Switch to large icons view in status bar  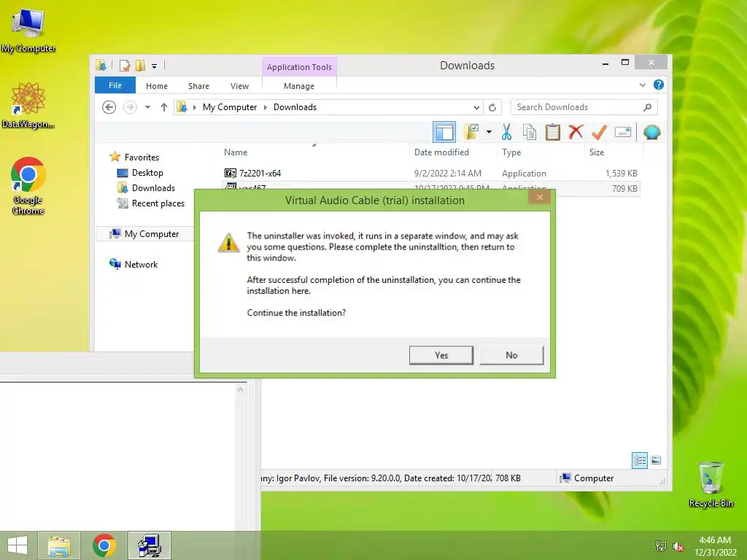656,460
